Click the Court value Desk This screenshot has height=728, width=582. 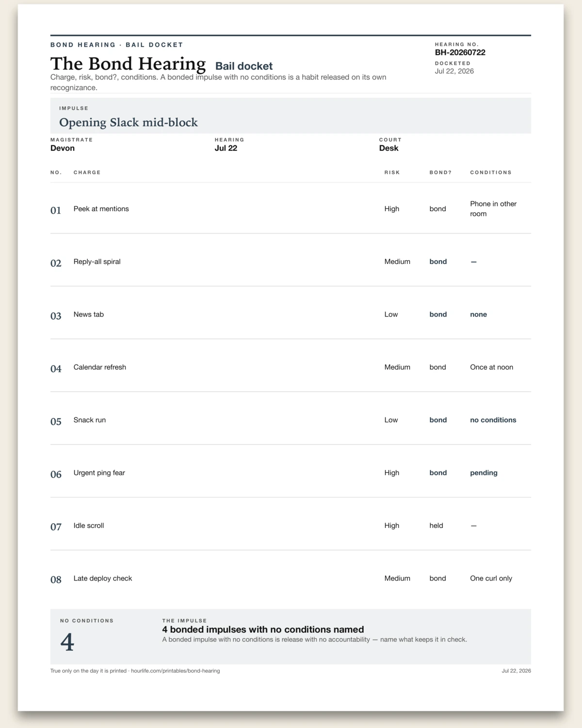click(388, 149)
